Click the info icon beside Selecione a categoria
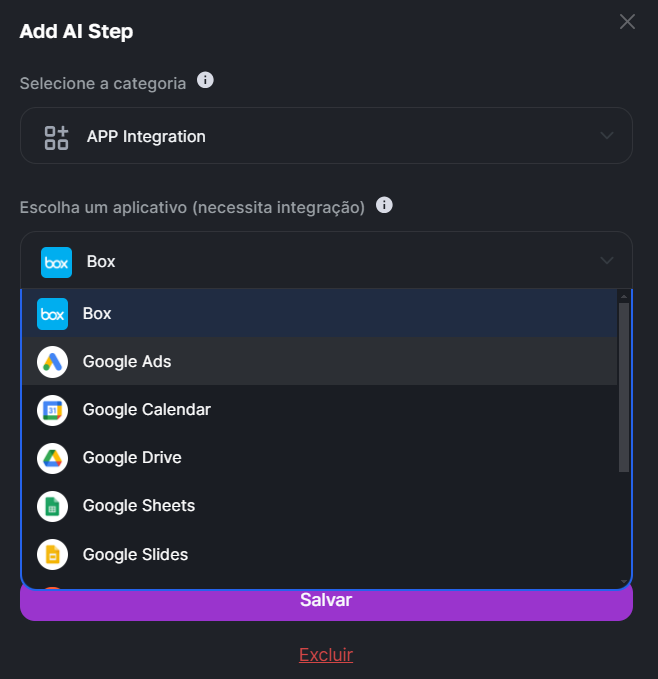 click(x=205, y=80)
